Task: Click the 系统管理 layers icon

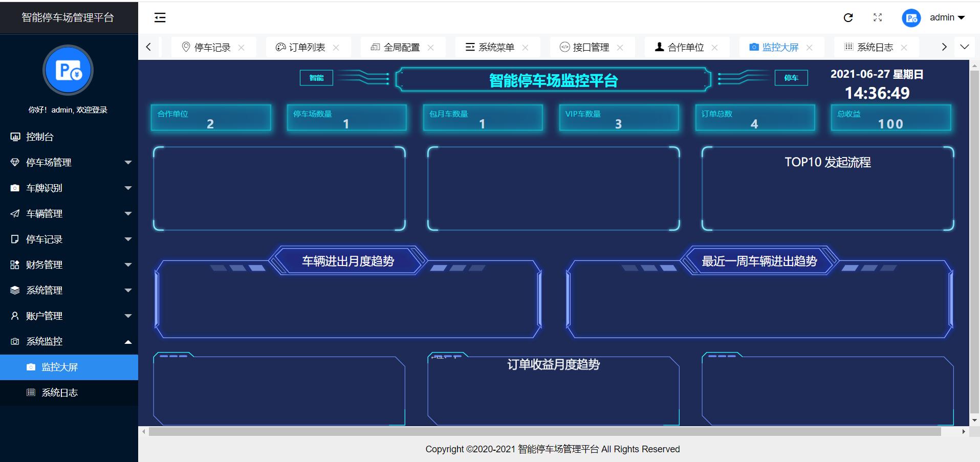Action: (x=14, y=290)
